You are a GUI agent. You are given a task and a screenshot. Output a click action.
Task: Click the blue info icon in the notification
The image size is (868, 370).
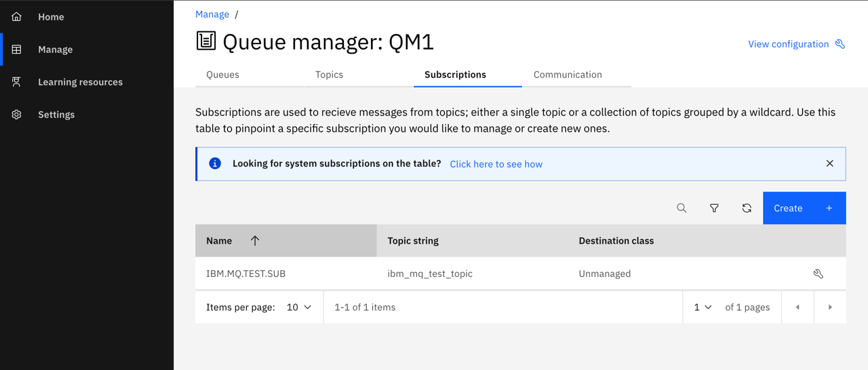click(x=215, y=164)
